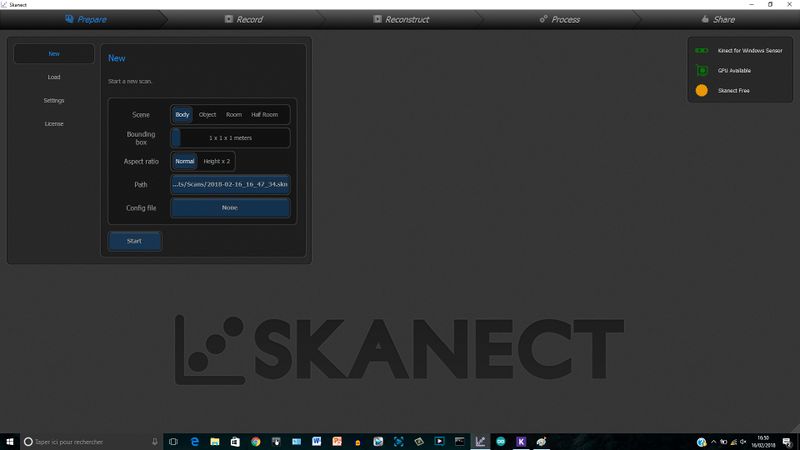Select the Object scene option
Screen dimensions: 800x450
pyautogui.click(x=207, y=115)
